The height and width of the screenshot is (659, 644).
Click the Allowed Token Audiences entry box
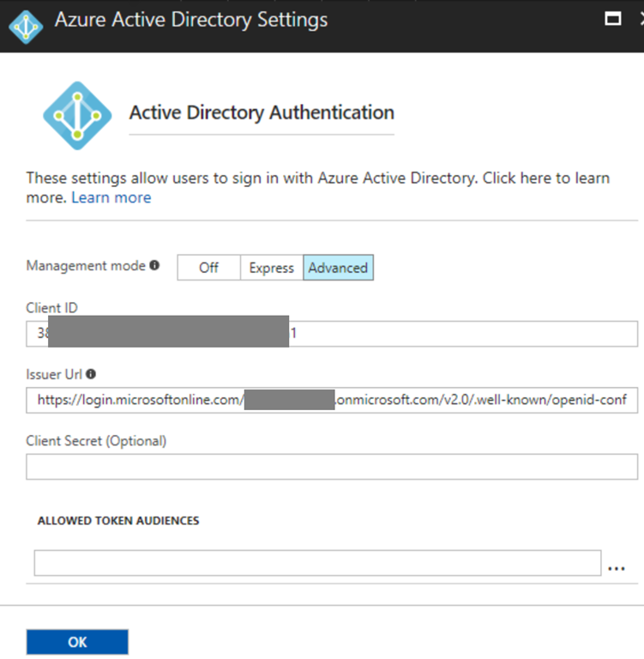[x=317, y=563]
